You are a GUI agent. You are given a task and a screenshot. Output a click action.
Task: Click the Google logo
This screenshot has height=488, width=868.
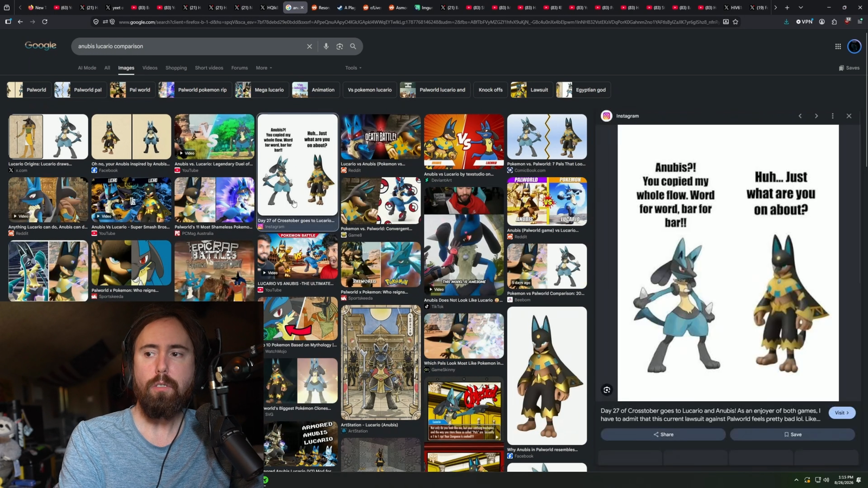pyautogui.click(x=41, y=46)
